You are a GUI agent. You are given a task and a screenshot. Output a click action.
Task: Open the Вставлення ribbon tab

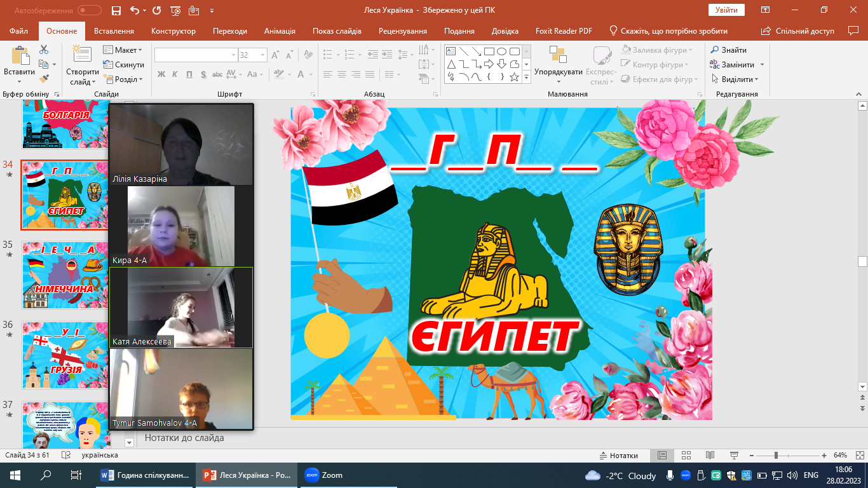(x=114, y=31)
